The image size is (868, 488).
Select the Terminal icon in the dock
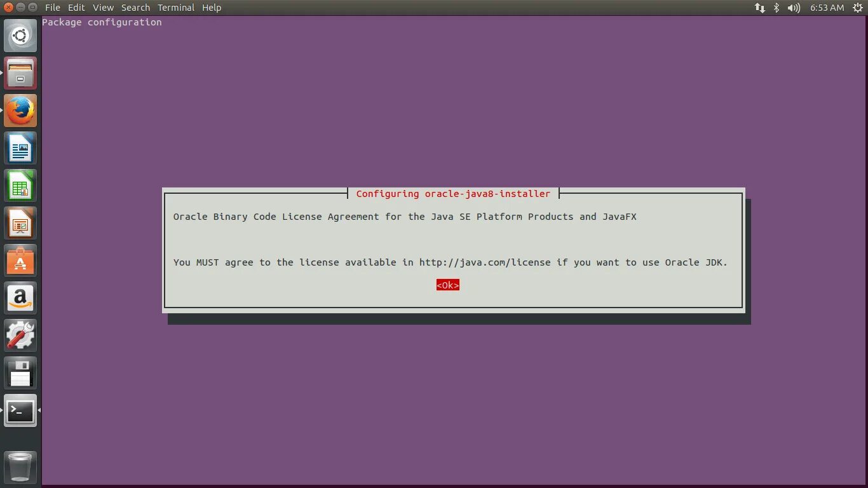[20, 410]
